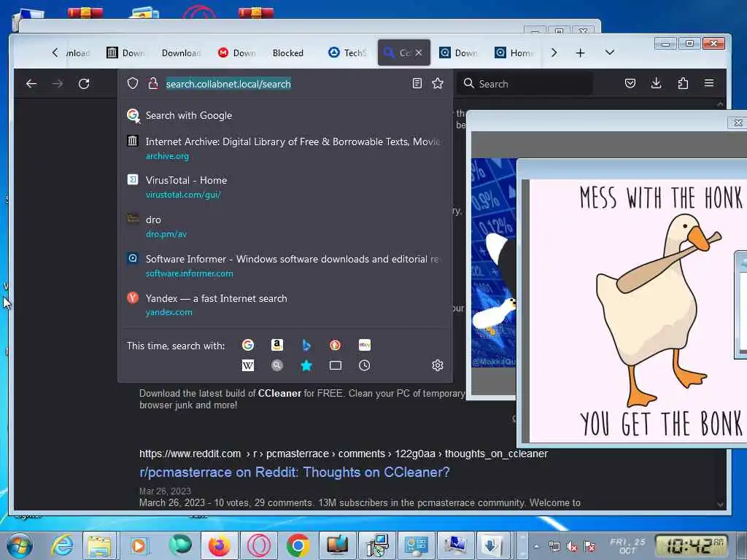Open Windows Explorer from the taskbar
The image size is (747, 560).
(x=99, y=545)
